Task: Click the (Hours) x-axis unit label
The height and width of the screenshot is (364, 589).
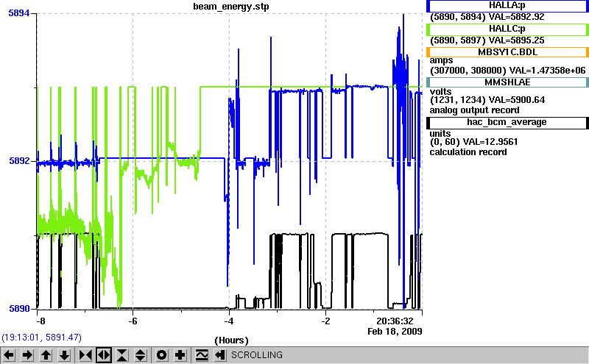Action: click(x=231, y=340)
